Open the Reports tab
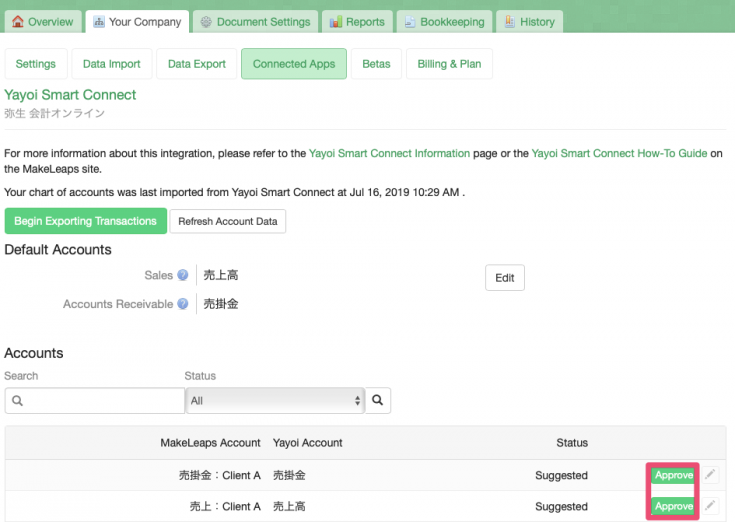This screenshot has height=522, width=735. [357, 22]
